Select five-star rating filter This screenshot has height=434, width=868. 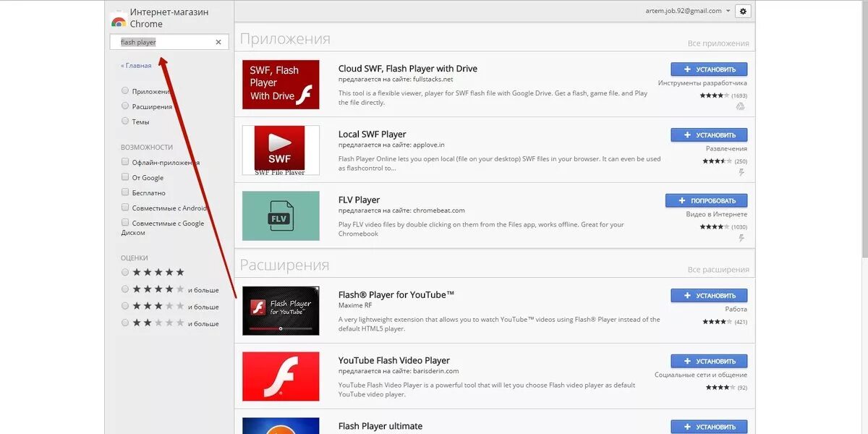coord(125,272)
